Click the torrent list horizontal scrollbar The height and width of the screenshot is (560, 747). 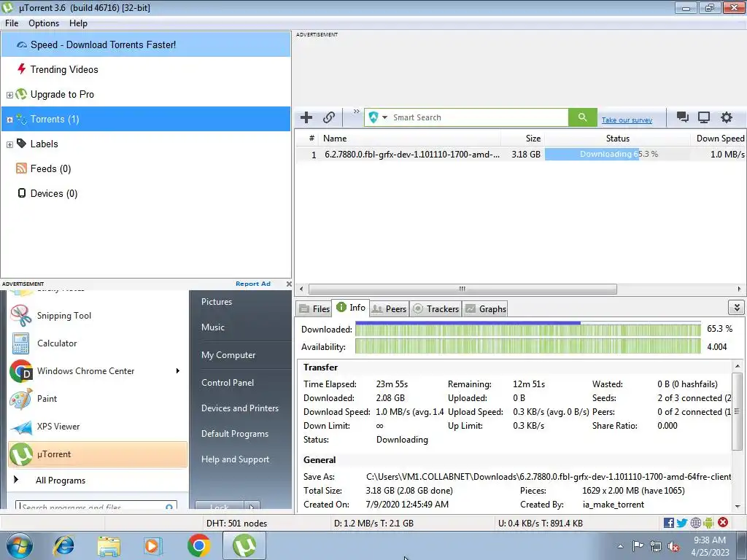[462, 289]
